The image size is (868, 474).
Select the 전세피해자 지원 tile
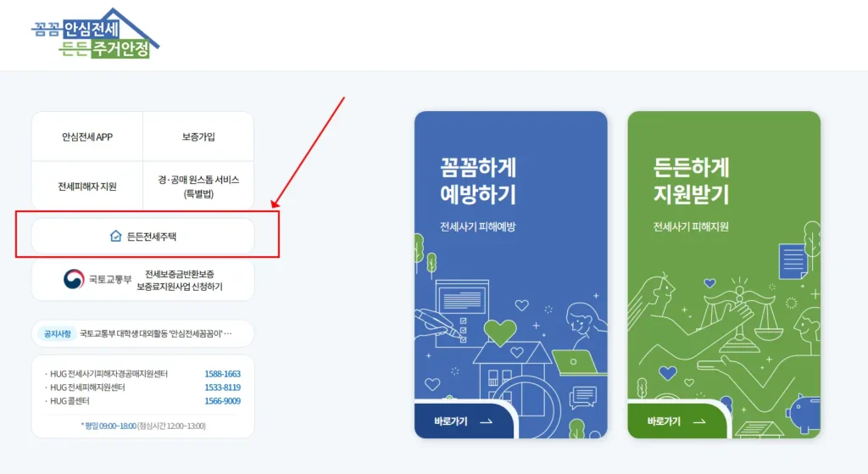87,186
